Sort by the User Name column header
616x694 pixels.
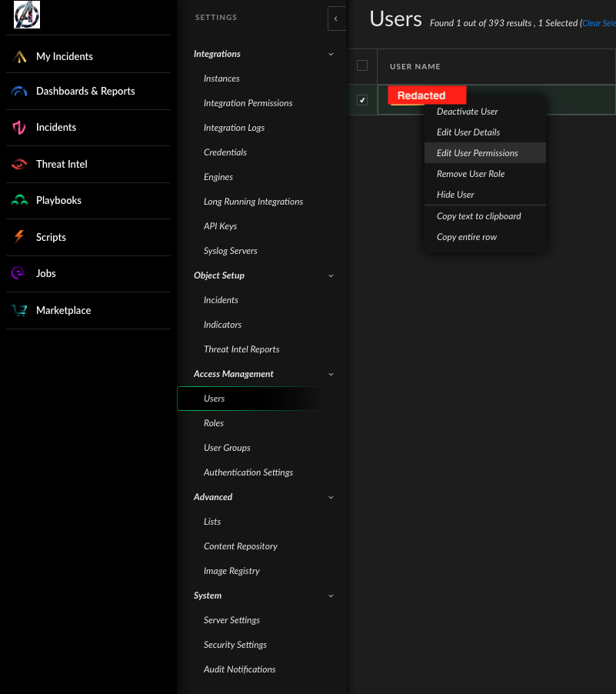click(x=415, y=67)
